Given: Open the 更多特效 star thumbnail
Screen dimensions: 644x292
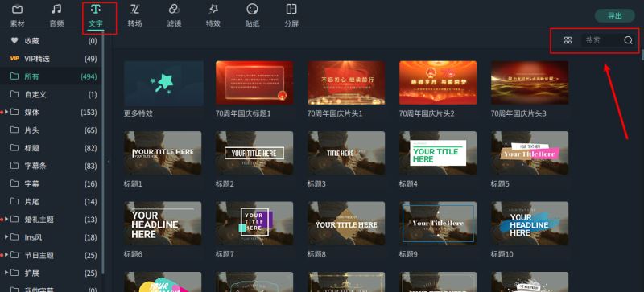Looking at the screenshot, I should (163, 83).
